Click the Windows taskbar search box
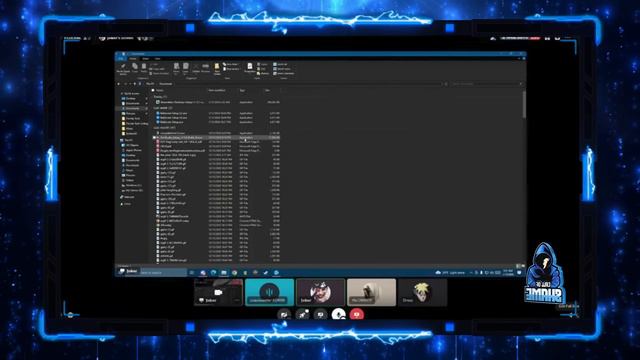The height and width of the screenshot is (360, 640). [163, 272]
